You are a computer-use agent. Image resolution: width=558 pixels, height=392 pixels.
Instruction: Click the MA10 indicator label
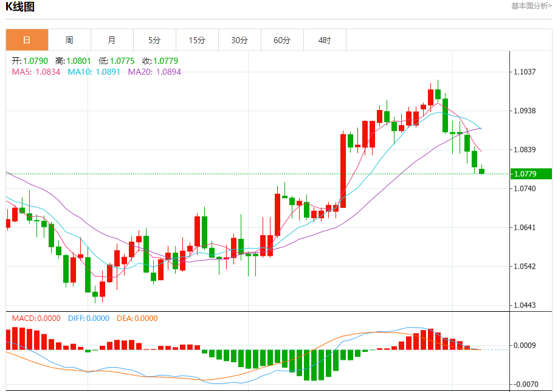(94, 72)
